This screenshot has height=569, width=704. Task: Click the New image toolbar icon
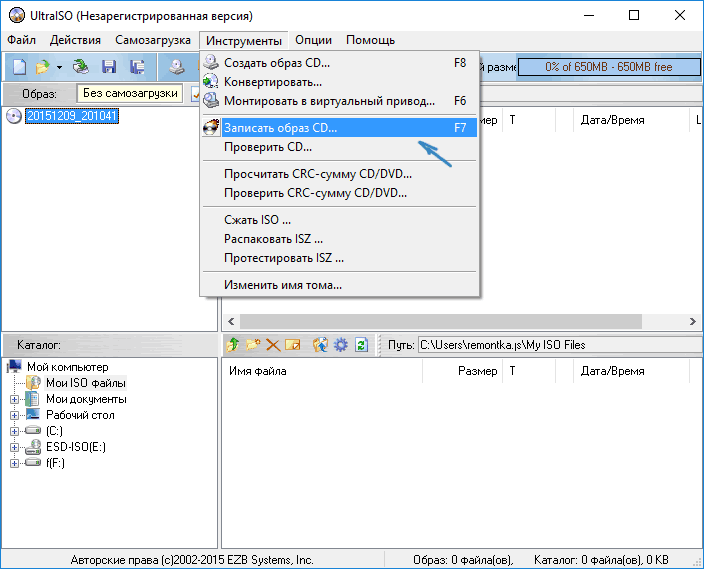point(19,67)
